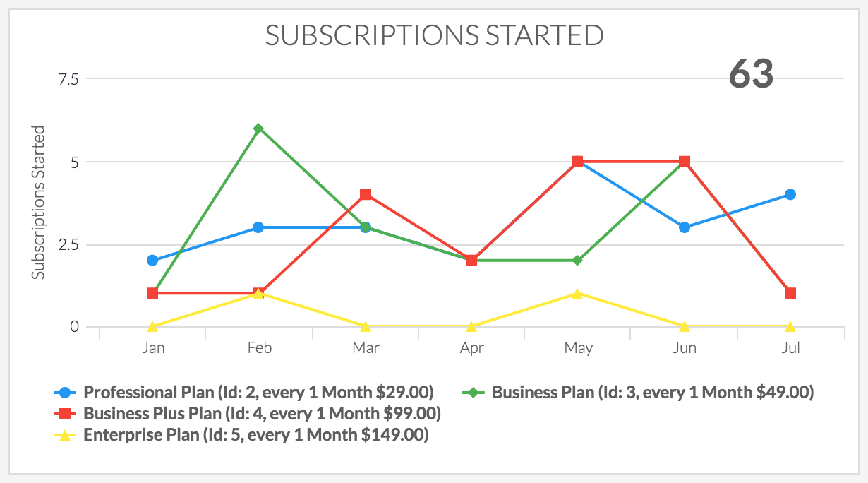The width and height of the screenshot is (868, 483).
Task: Select red Business Plus point in Jul
Action: coord(790,293)
